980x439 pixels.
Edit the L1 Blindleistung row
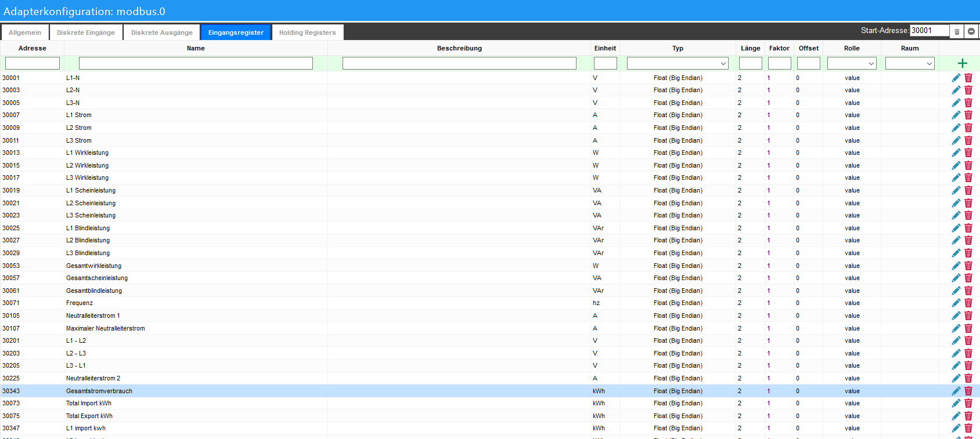(x=956, y=228)
